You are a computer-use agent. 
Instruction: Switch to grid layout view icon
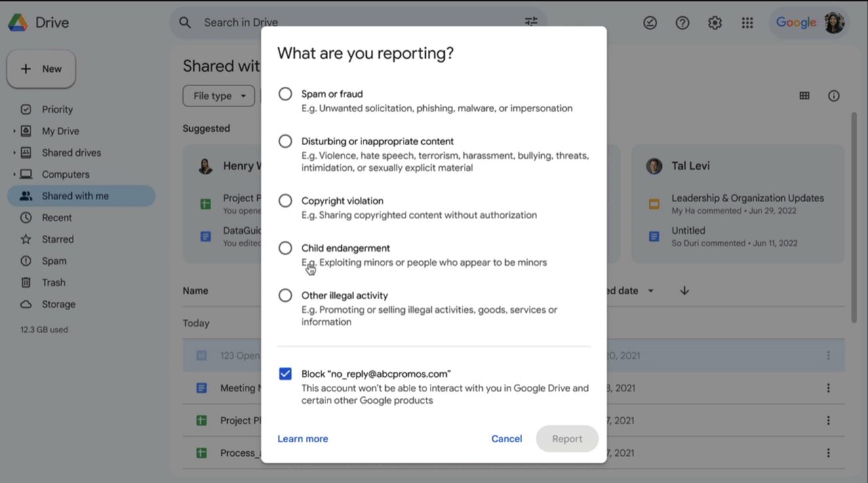click(804, 96)
